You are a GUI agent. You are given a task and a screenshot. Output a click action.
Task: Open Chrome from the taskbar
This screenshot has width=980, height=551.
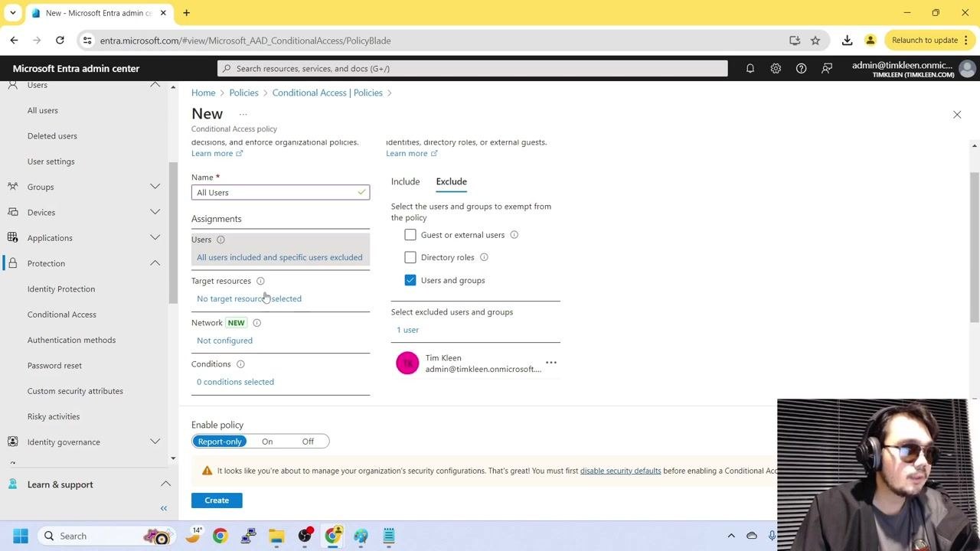tap(220, 536)
